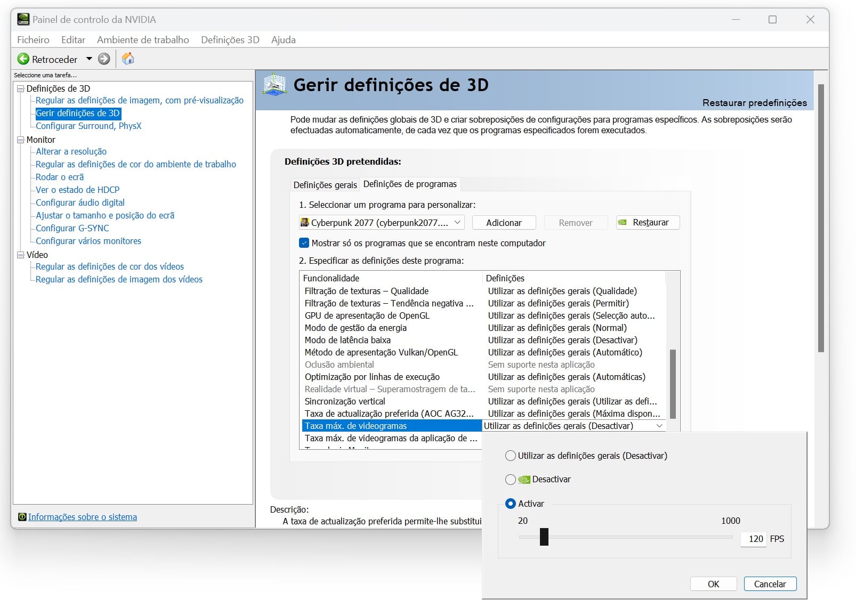Open the Ajuda menu
Viewport: 856px width, 616px height.
(283, 40)
